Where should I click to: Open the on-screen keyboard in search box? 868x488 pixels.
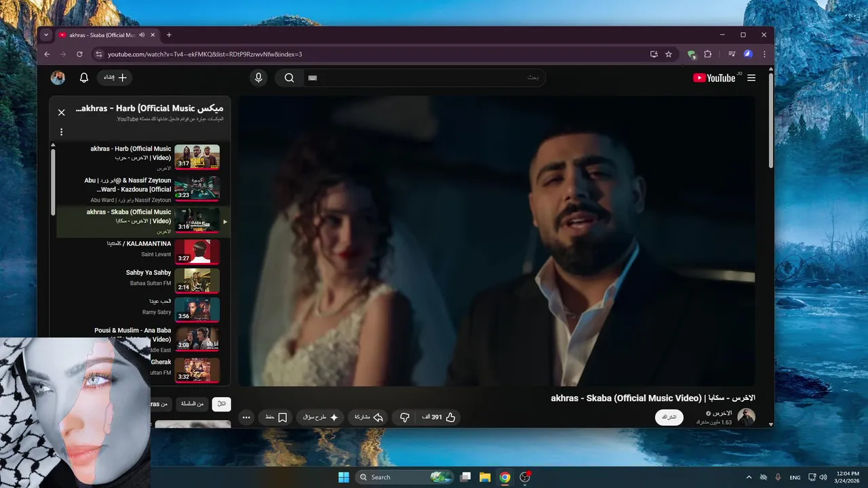tap(313, 78)
